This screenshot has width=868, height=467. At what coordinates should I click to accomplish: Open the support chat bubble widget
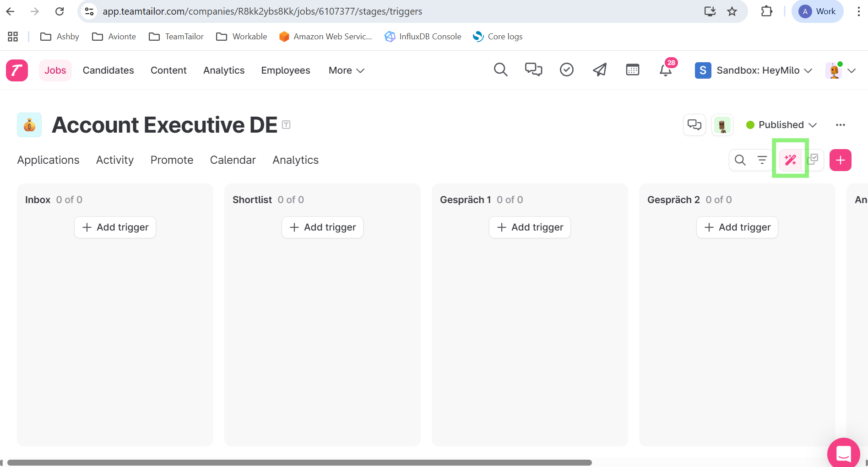coord(843,453)
